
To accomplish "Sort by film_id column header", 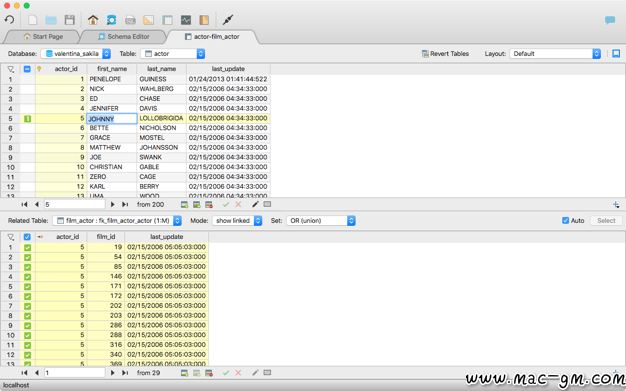I will pos(106,237).
